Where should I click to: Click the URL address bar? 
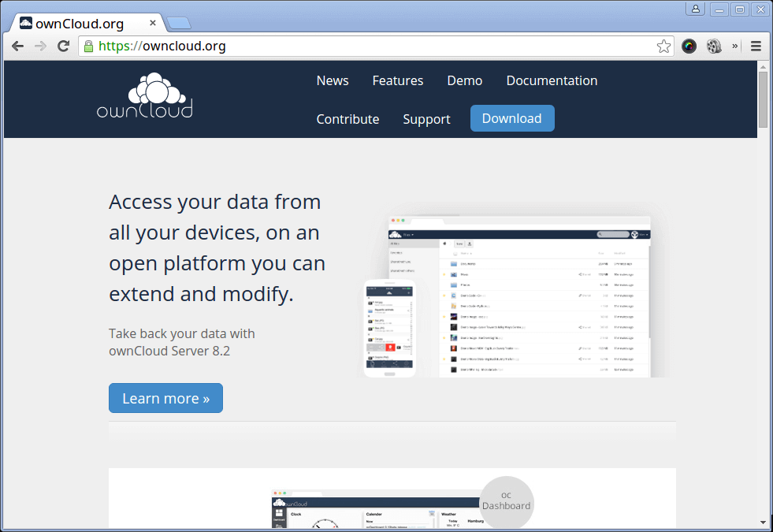[374, 47]
